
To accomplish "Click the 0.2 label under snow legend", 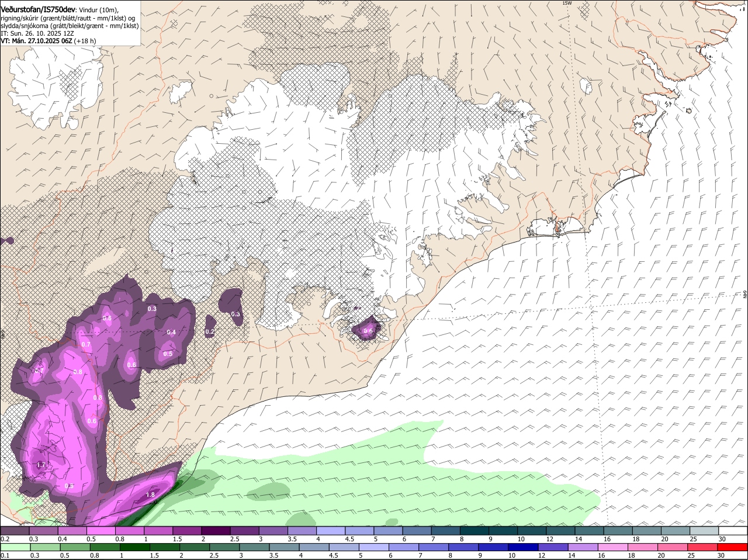I will point(5,539).
